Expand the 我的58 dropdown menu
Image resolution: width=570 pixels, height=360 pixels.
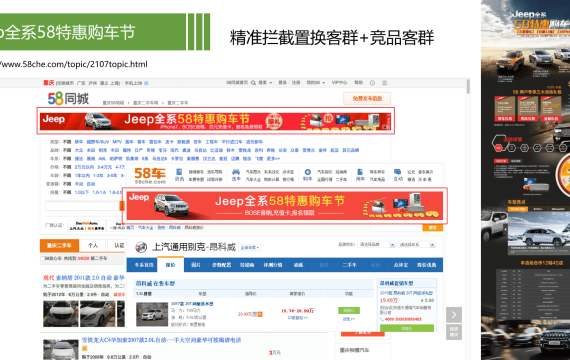(316, 83)
